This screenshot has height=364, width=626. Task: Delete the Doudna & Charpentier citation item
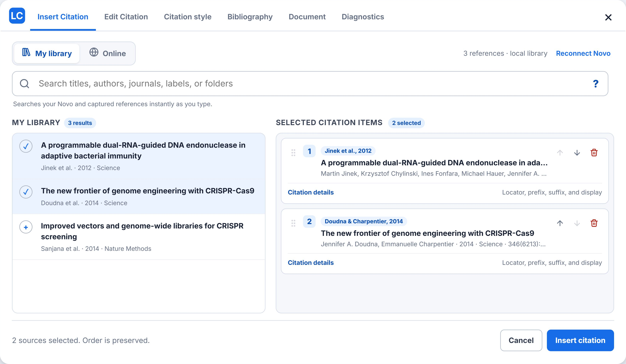click(594, 223)
